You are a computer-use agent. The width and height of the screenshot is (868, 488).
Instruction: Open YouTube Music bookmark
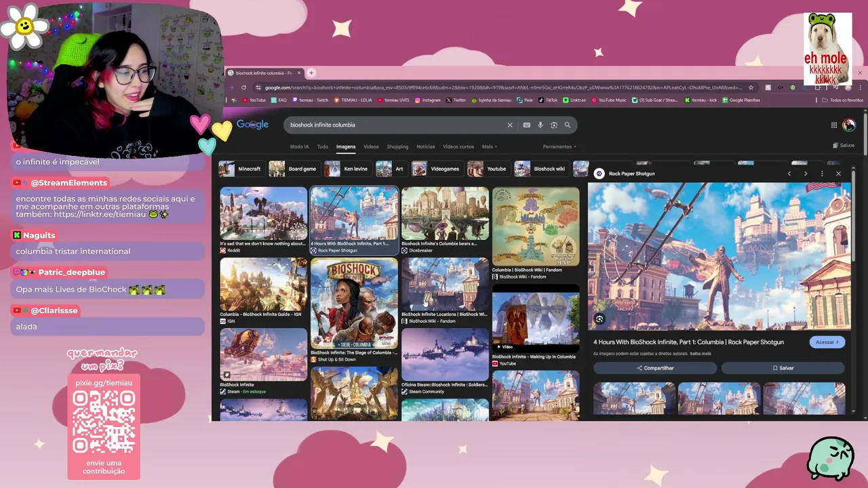(609, 100)
